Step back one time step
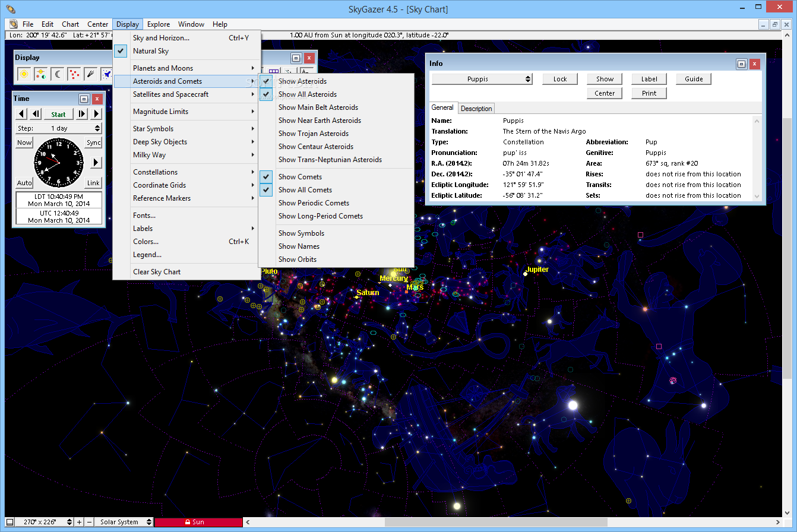The height and width of the screenshot is (532, 797). point(35,114)
